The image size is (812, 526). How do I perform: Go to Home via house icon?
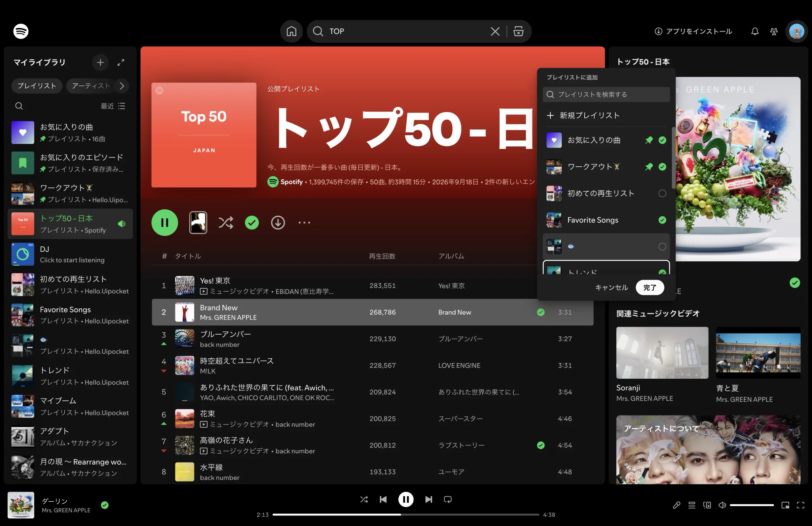(x=291, y=31)
